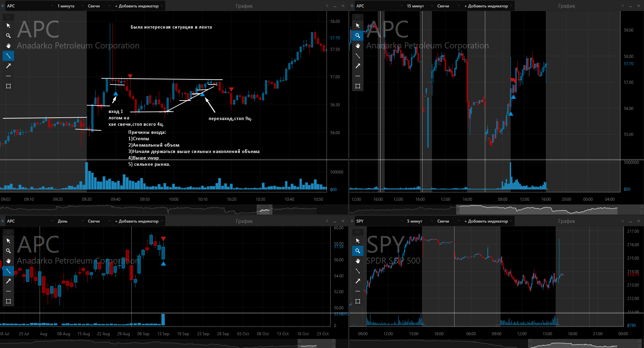Toggle link indicator beside SPY ticker
Viewport: 644px width, 348px height.
pyautogui.click(x=352, y=221)
